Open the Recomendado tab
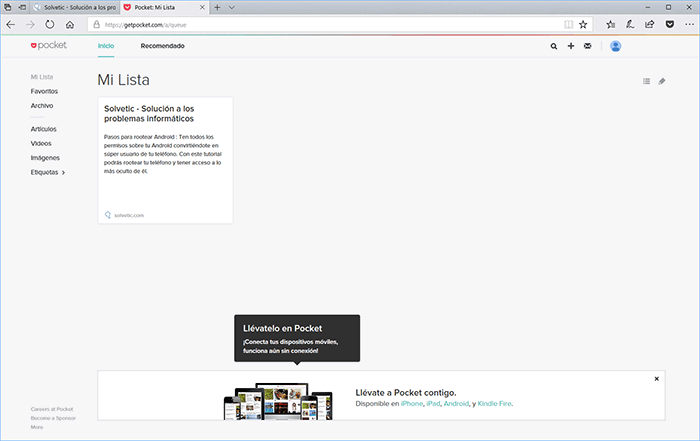700x441 pixels. 162,46
